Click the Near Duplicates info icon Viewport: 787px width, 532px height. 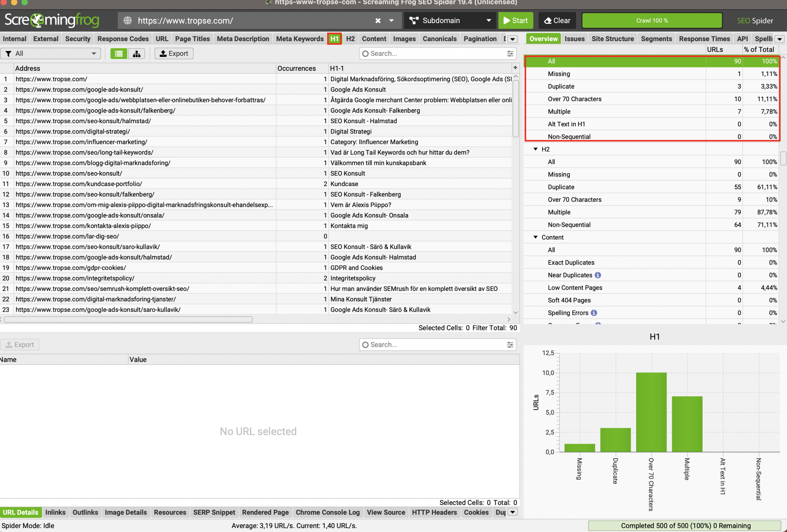598,275
